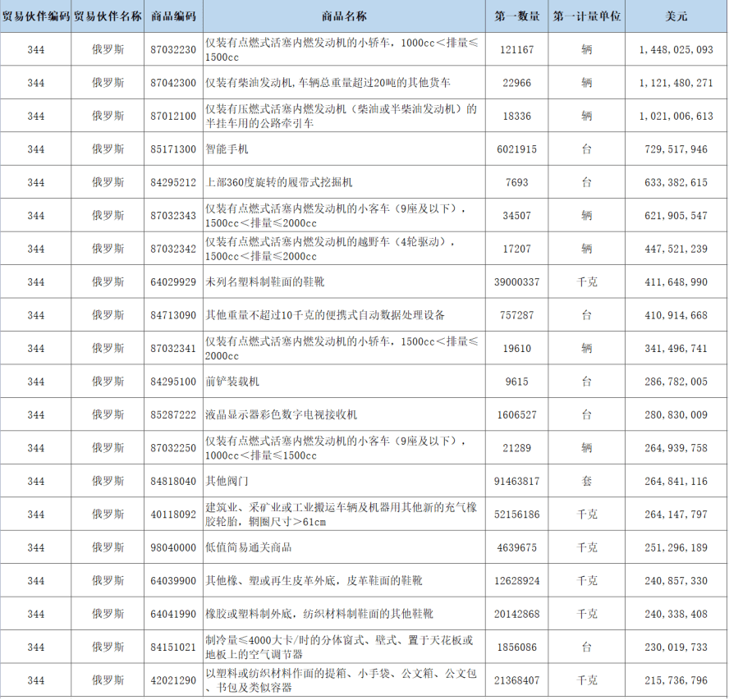Click the dollar value 251,296,189
This screenshot has height=700, width=729.
[x=676, y=548]
